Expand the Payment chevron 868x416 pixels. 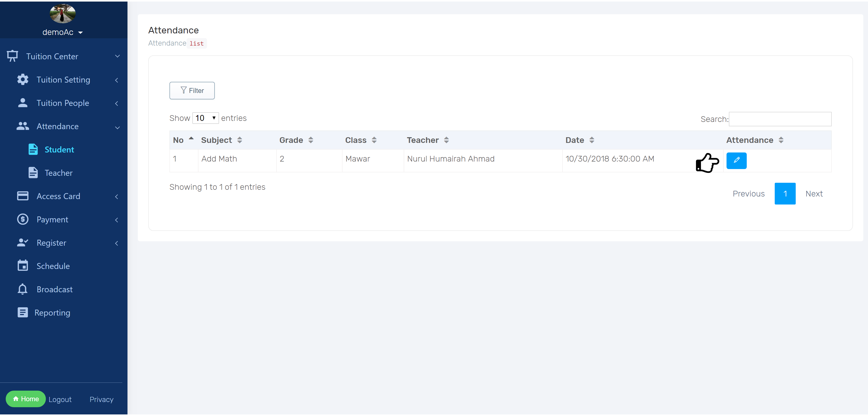coord(117,220)
